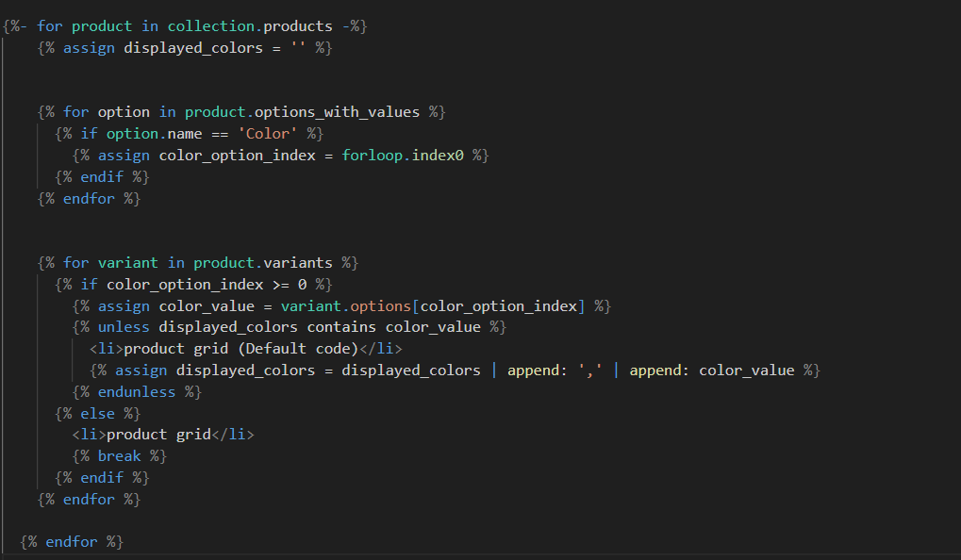Click the 'unless' keyword before displayed_colors
This screenshot has width=961, height=560.
[124, 327]
